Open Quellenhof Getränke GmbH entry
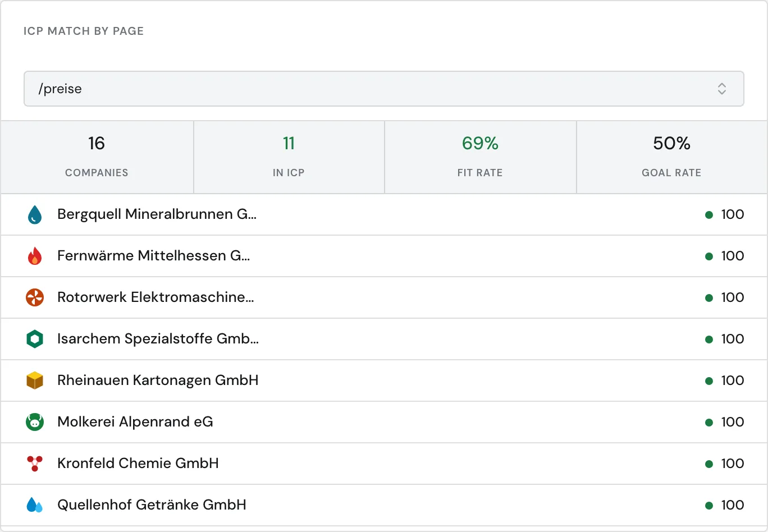Screen dimensions: 768x532 click(384, 505)
